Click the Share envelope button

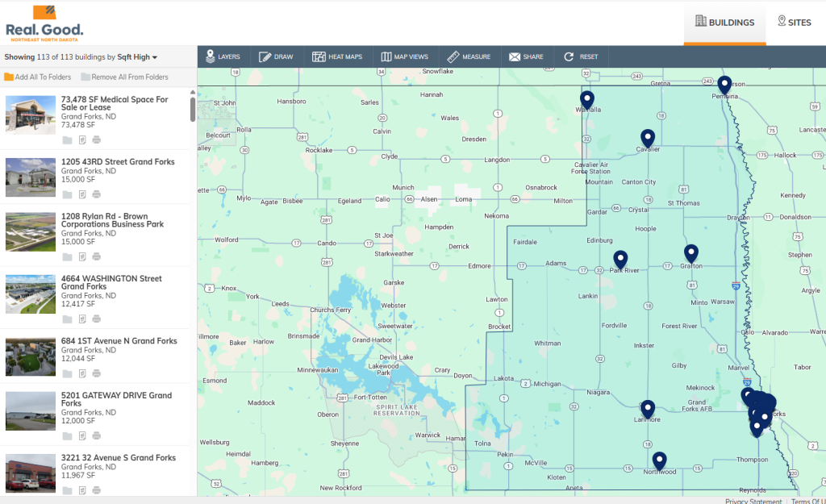(x=525, y=57)
